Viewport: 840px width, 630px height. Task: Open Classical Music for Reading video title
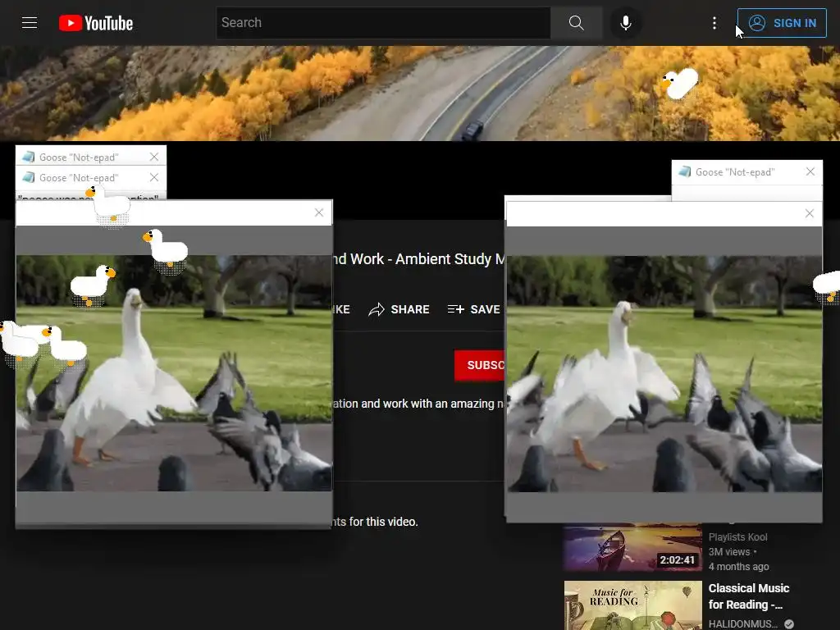coord(748,596)
